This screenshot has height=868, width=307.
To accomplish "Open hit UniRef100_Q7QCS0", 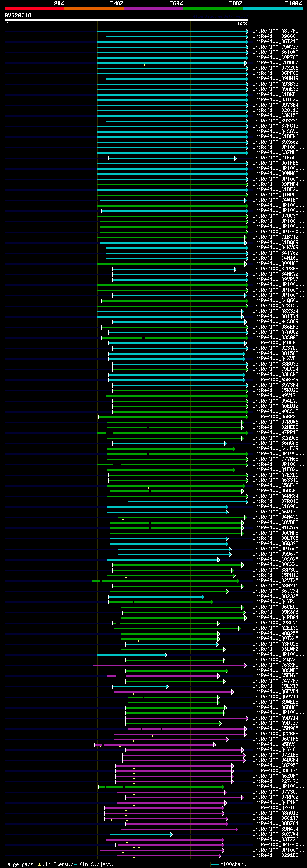I will point(275,216).
